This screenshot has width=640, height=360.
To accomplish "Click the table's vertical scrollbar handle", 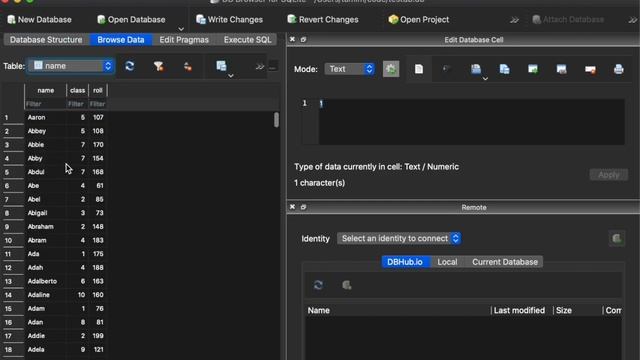I will point(276,120).
